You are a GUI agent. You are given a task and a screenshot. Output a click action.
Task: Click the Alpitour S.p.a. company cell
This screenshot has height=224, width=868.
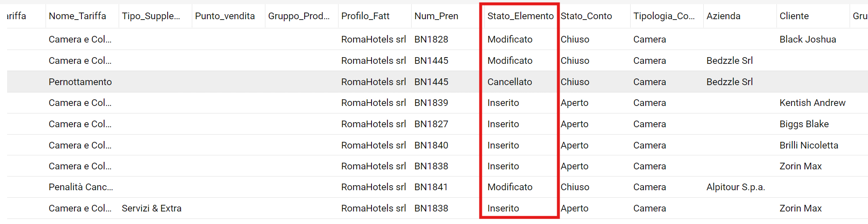pyautogui.click(x=736, y=187)
